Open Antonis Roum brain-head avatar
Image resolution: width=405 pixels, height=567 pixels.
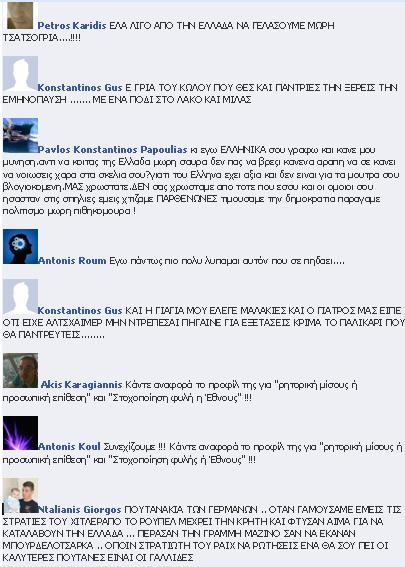click(20, 247)
